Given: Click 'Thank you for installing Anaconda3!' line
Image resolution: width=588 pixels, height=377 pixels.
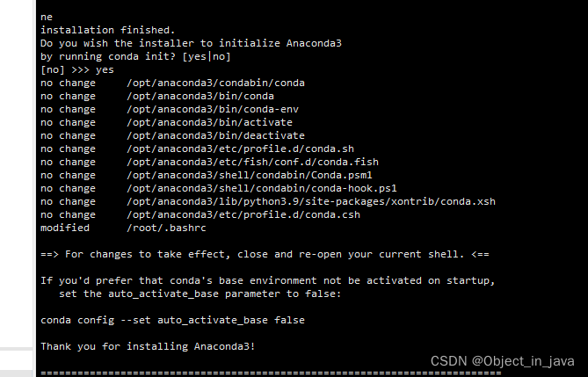Looking at the screenshot, I should (148, 346).
